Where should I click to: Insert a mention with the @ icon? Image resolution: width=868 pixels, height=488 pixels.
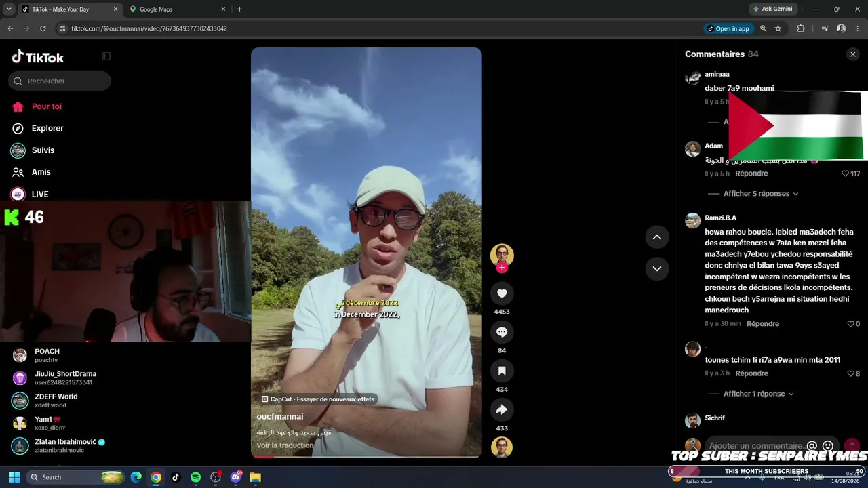pyautogui.click(x=812, y=446)
